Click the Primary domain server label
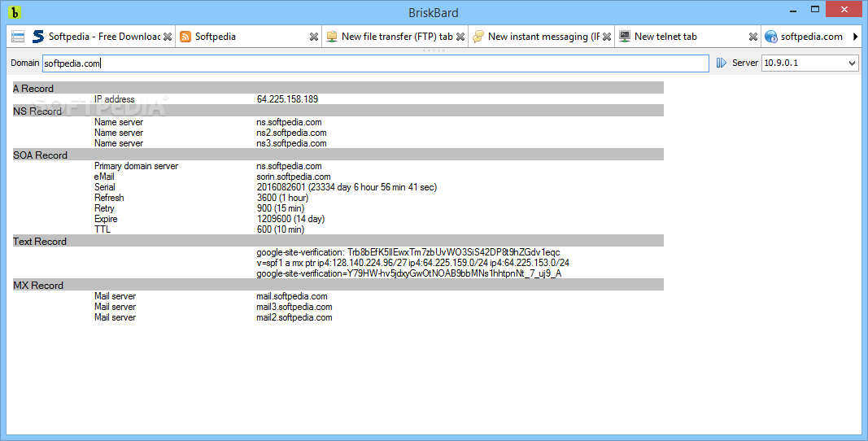The height and width of the screenshot is (441, 868). [136, 166]
